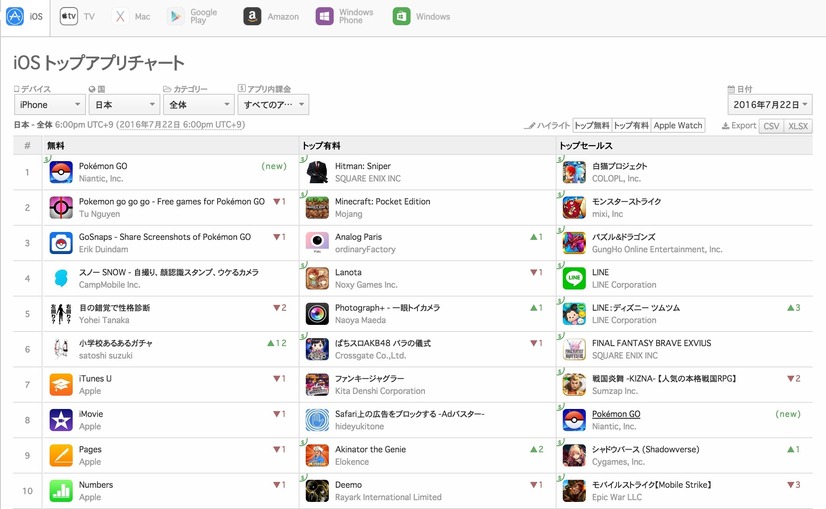Switch to the Mac store tab
The image size is (826, 509).
point(131,16)
